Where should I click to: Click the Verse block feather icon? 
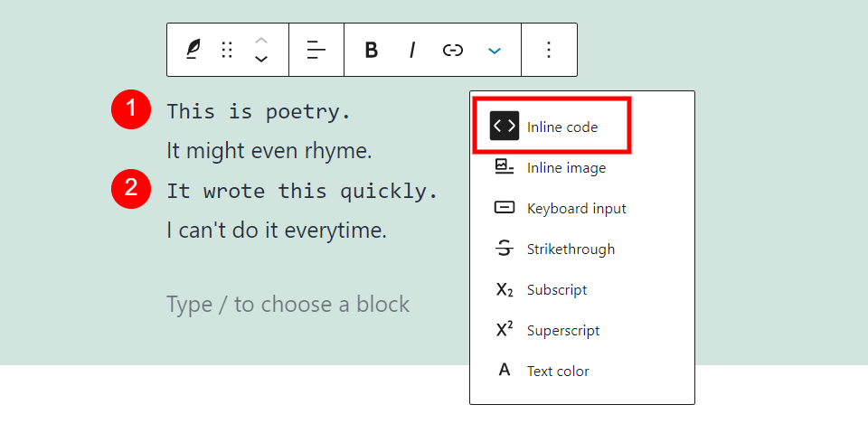[193, 50]
